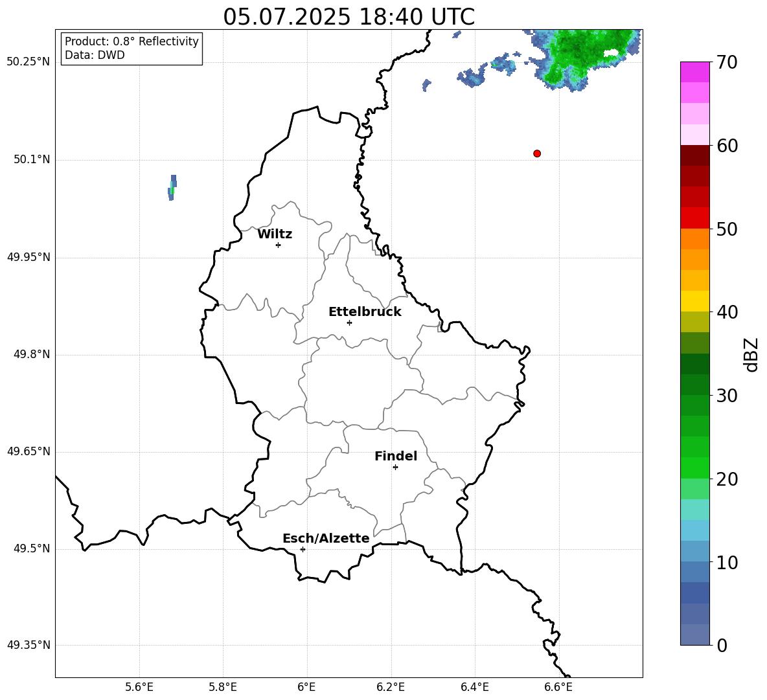Click the colorbar tick label 0

[722, 646]
